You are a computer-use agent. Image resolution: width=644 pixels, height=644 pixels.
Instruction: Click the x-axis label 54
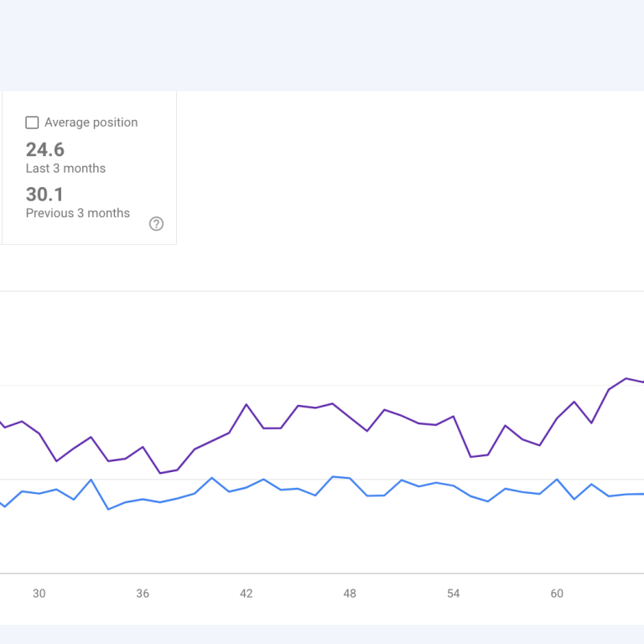pyautogui.click(x=454, y=594)
